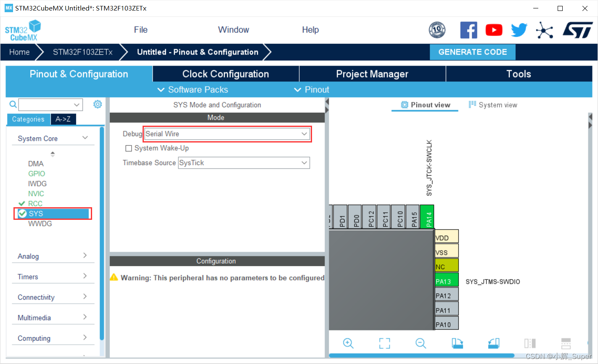This screenshot has width=598, height=364.
Task: Open the File menu
Action: (141, 30)
